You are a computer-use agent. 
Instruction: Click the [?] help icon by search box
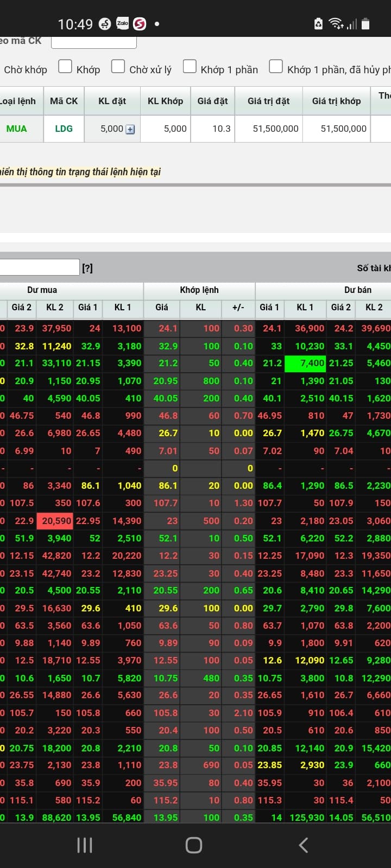pos(87,268)
